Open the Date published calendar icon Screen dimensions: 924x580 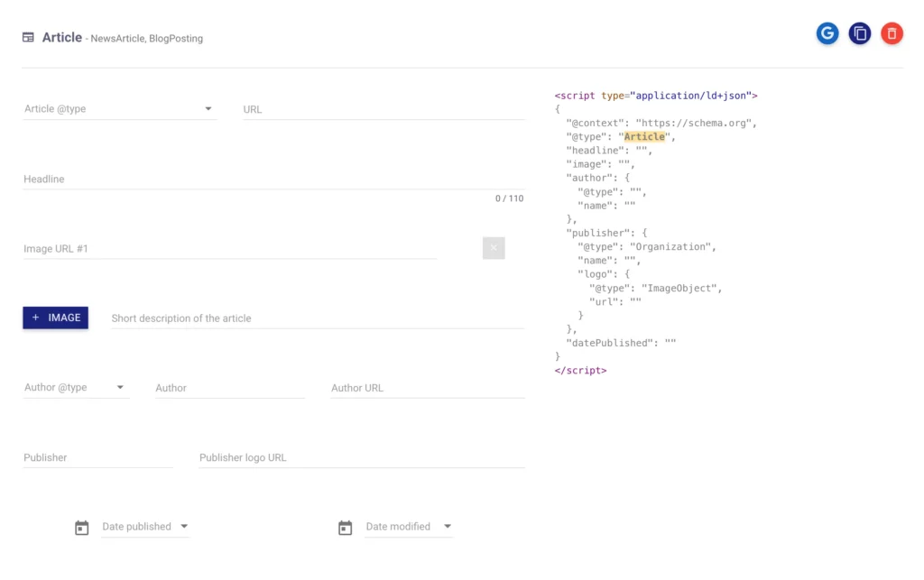(x=82, y=528)
